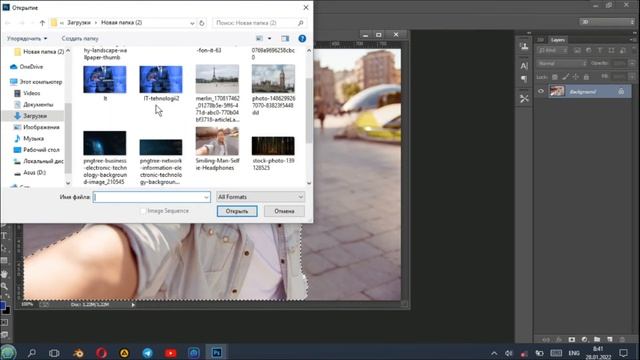The width and height of the screenshot is (640, 360).
Task: Link layers icon at Layers panel bottom
Action: (x=546, y=340)
